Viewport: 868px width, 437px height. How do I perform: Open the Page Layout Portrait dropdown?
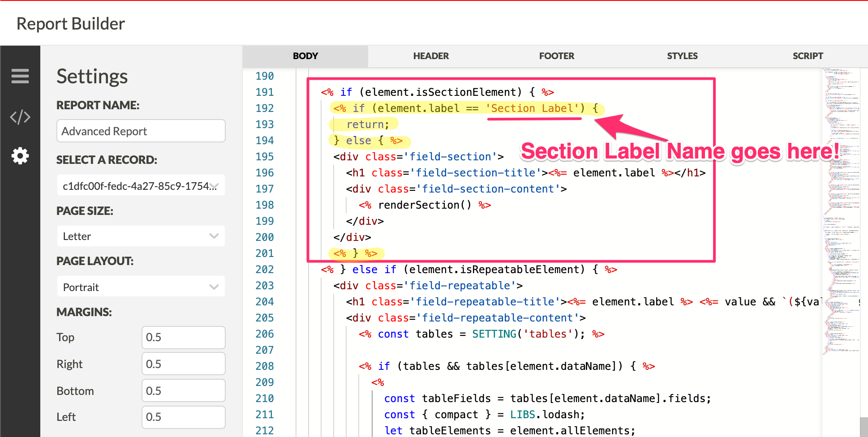(x=141, y=287)
